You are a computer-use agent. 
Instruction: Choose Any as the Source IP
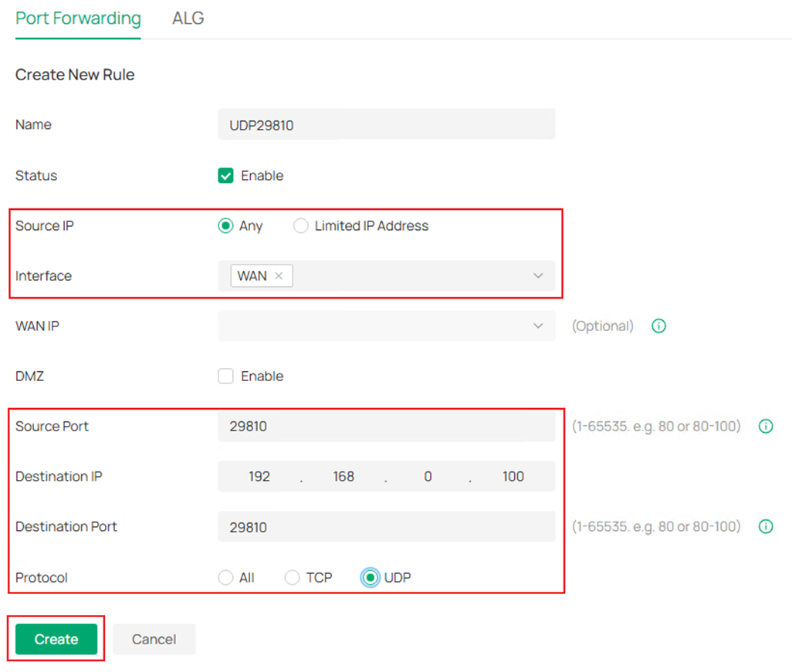(x=225, y=225)
